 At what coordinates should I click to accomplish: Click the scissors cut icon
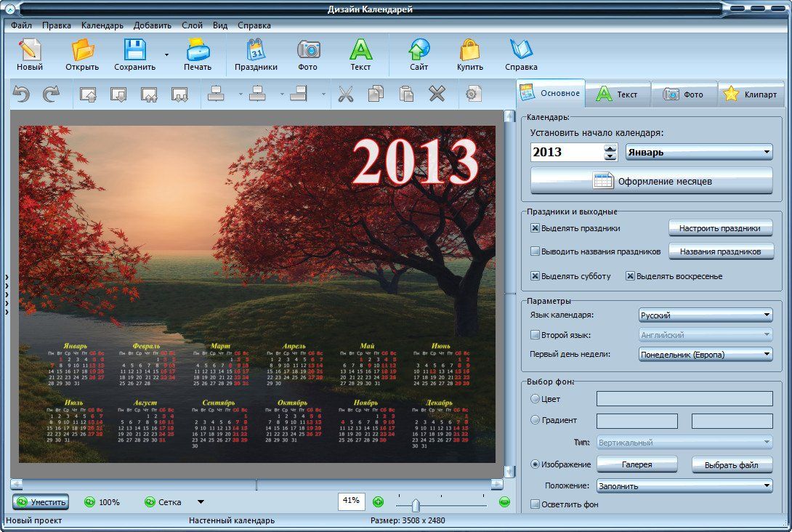click(x=346, y=94)
